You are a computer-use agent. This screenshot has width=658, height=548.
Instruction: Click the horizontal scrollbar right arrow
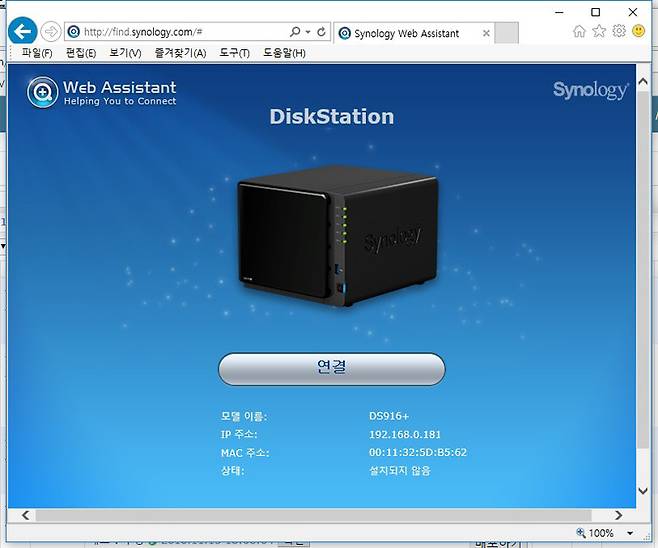pyautogui.click(x=619, y=515)
